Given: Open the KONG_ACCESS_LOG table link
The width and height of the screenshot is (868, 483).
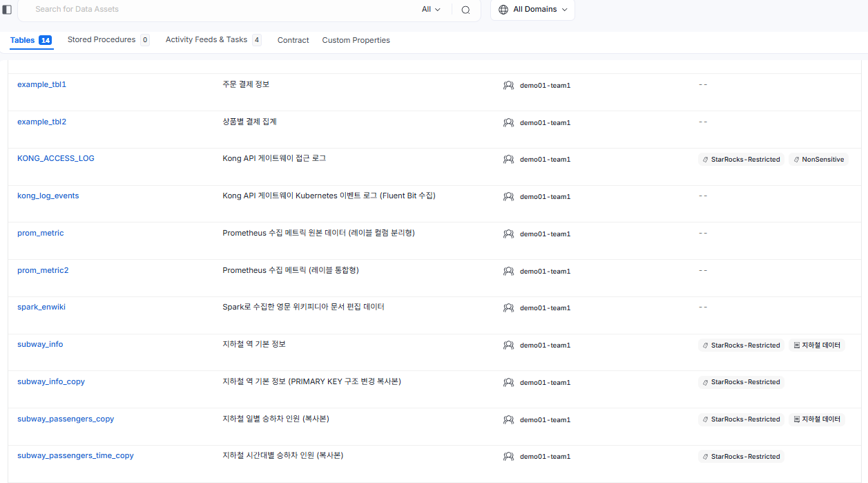Looking at the screenshot, I should click(x=56, y=158).
